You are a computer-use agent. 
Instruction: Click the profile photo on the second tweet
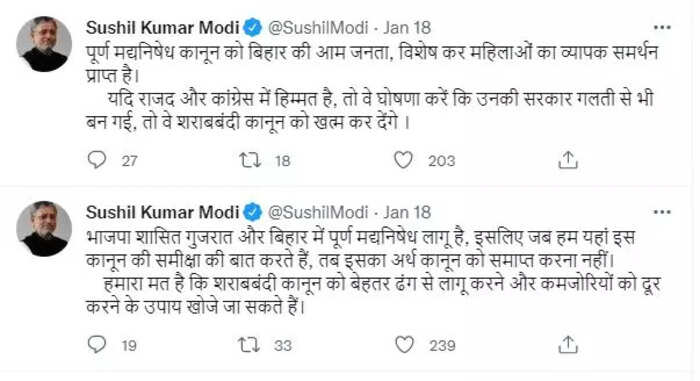pos(44,228)
